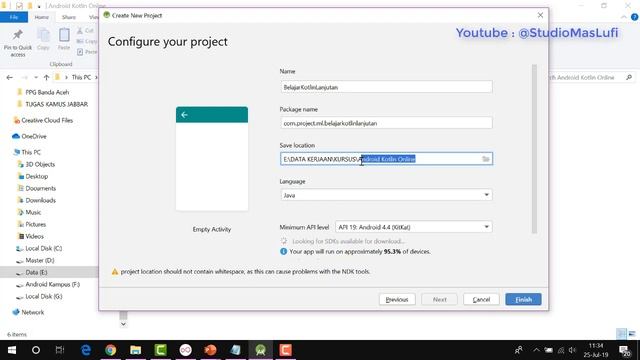Select OneDrive in navigation tree
The image size is (640, 360).
33,136
